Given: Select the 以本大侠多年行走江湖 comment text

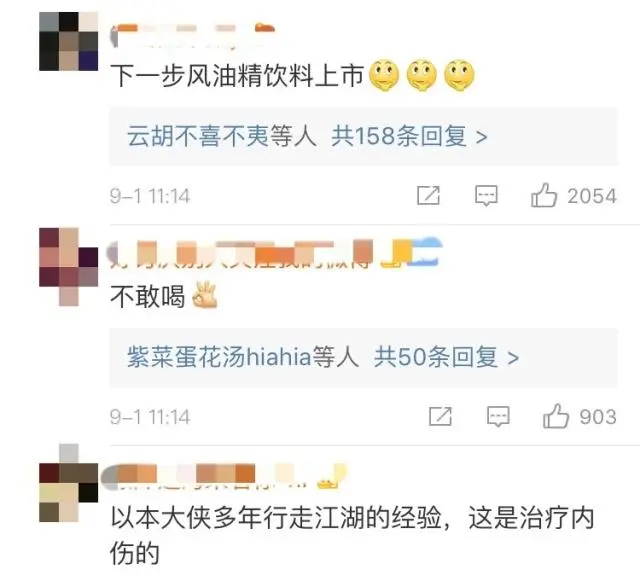Looking at the screenshot, I should (353, 536).
